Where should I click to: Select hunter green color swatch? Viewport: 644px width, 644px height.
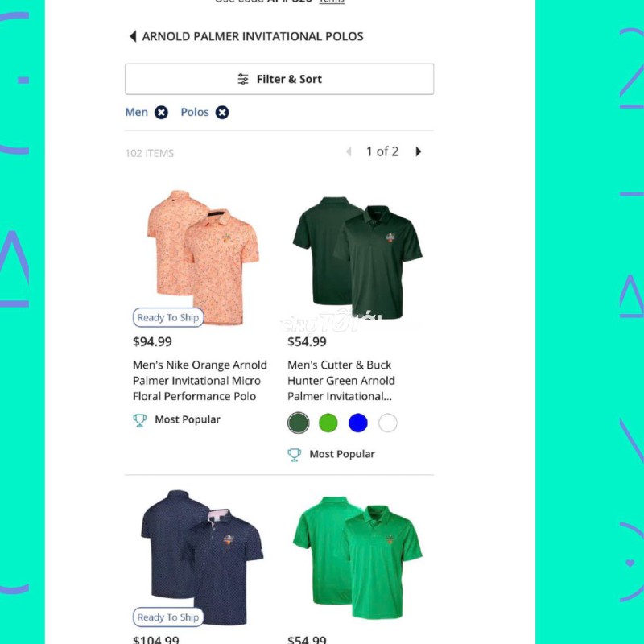(298, 423)
